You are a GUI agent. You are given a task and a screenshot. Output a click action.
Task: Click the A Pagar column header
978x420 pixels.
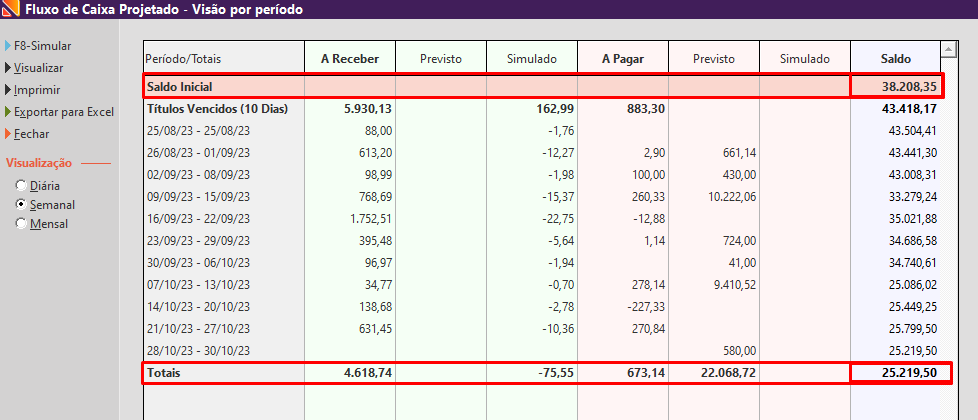pos(623,59)
